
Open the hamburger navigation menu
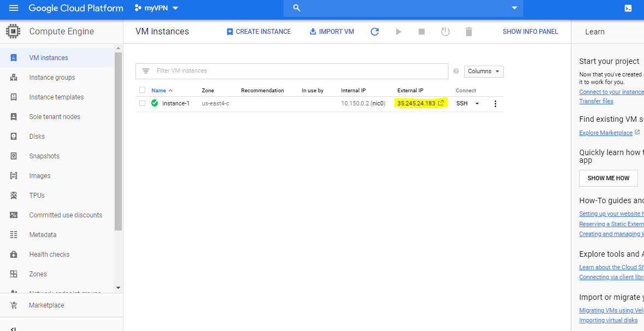pos(14,8)
